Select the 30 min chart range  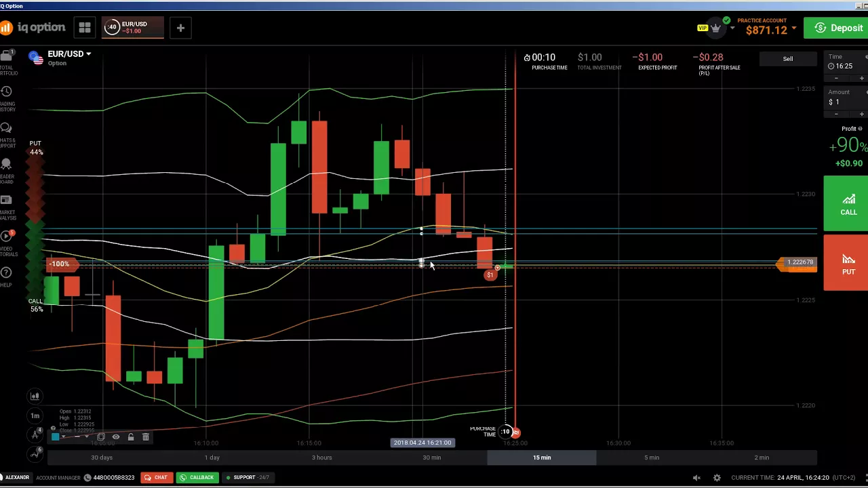click(432, 457)
